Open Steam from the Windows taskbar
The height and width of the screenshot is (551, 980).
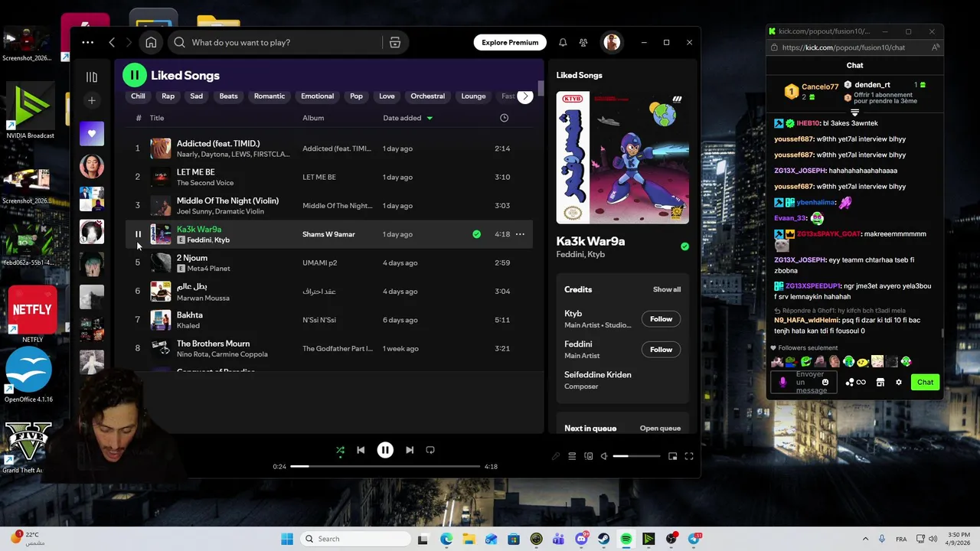point(604,539)
